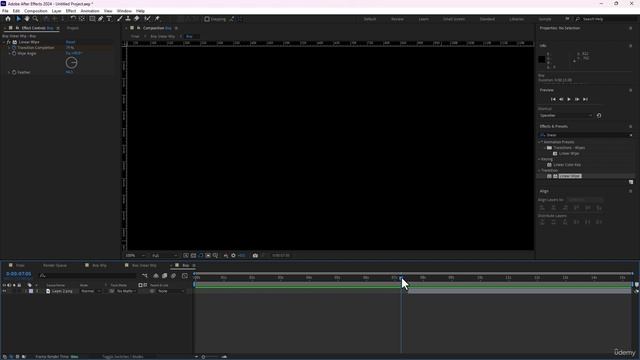Open the Normal blending mode dropdown

[91, 291]
